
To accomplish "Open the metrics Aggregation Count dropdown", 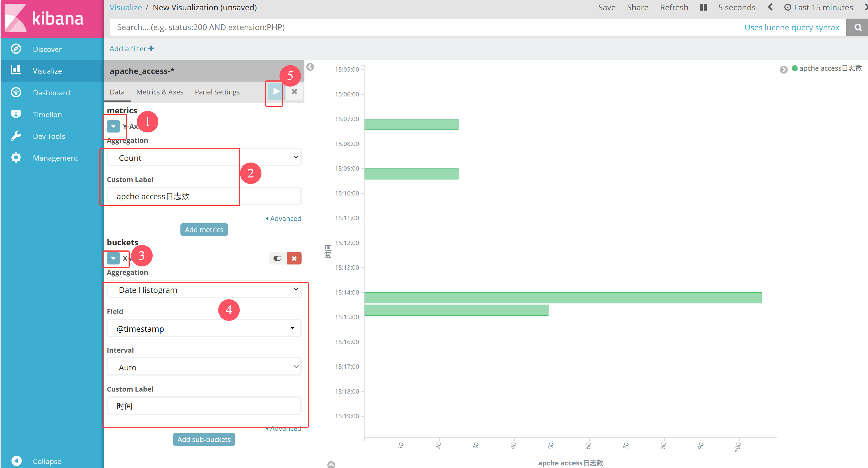I will [204, 157].
